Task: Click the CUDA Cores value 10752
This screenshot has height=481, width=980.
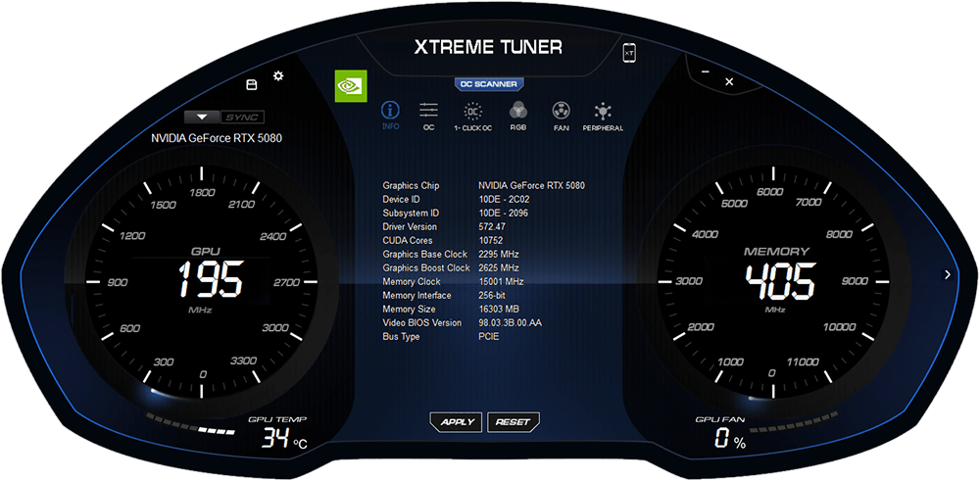Action: 491,241
